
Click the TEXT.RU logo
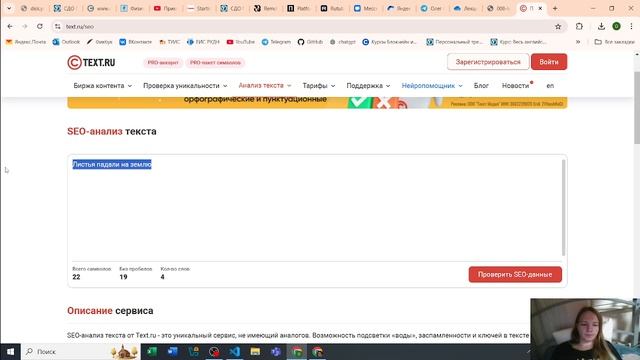coord(91,62)
